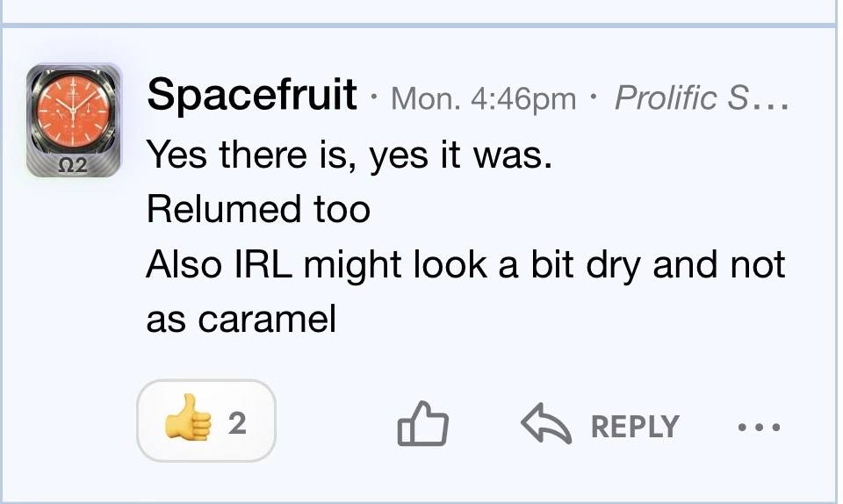
Task: Click the words 'as caramel'
Action: (241, 320)
